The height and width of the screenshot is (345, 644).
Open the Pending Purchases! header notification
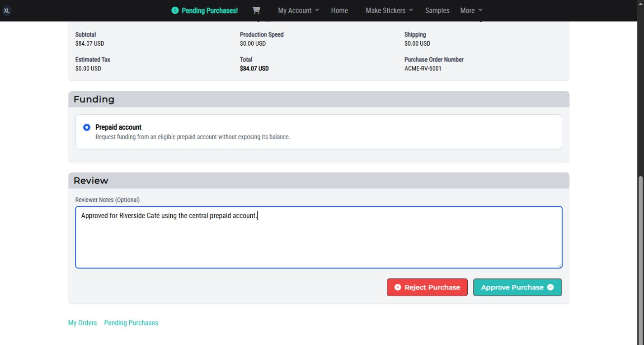pos(205,10)
